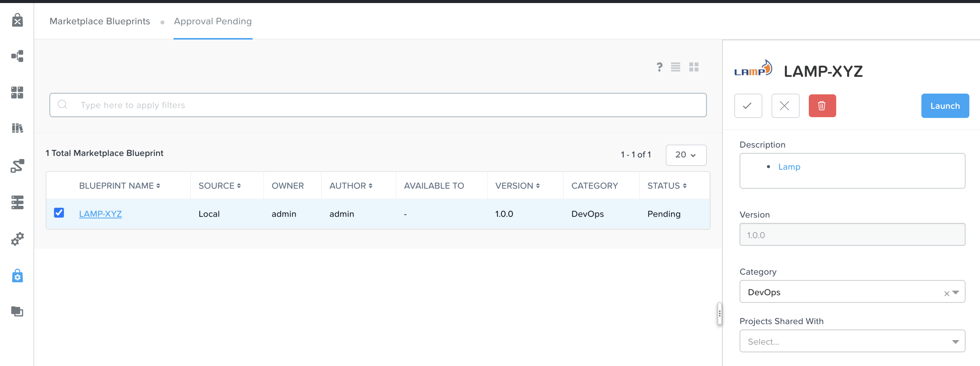This screenshot has height=366, width=980.
Task: Reject LAMP-XYZ with the X button
Action: [x=785, y=106]
